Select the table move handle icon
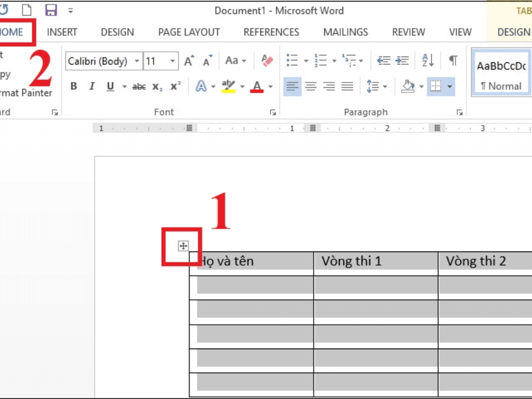This screenshot has width=532, height=399. click(183, 246)
